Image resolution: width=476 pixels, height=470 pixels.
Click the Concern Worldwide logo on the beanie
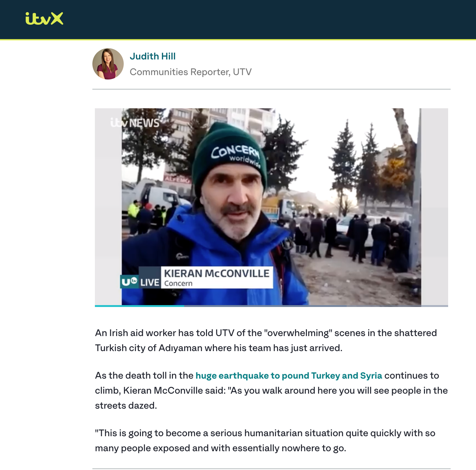pyautogui.click(x=235, y=155)
